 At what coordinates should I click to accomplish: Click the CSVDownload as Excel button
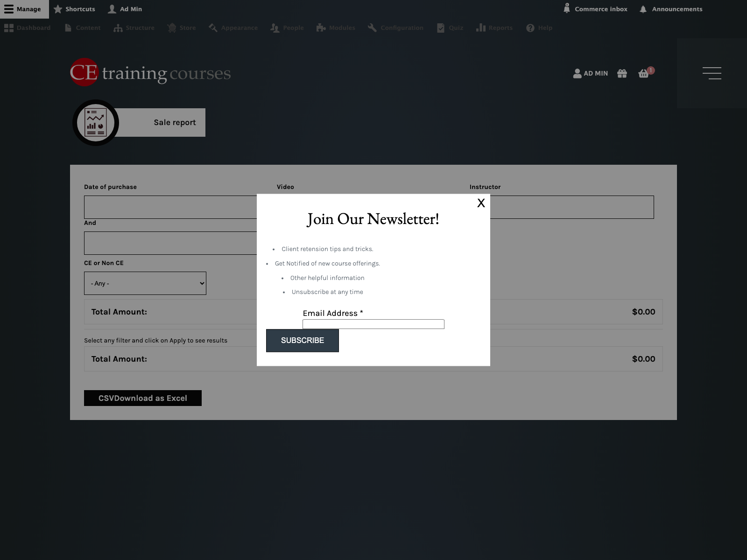(143, 398)
